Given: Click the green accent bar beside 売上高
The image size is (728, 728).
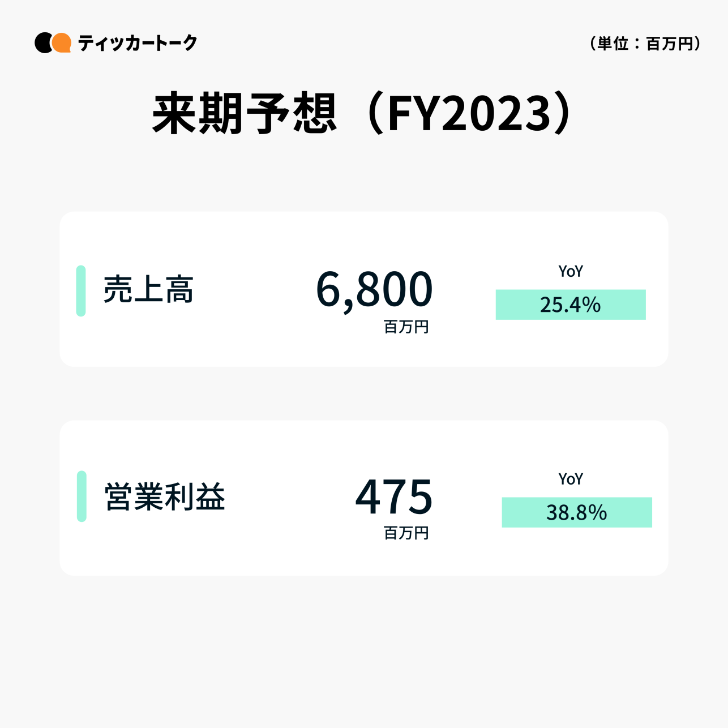Looking at the screenshot, I should click(81, 290).
